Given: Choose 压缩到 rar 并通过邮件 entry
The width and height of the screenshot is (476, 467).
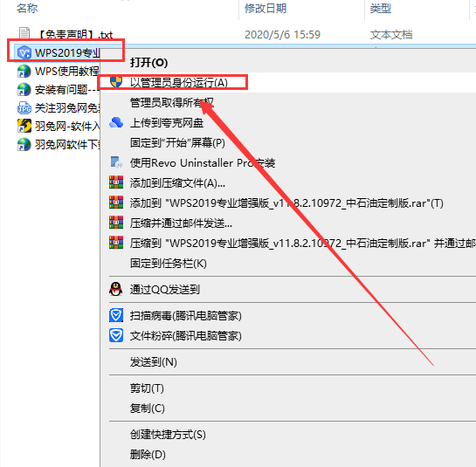Looking at the screenshot, I should point(303,243).
